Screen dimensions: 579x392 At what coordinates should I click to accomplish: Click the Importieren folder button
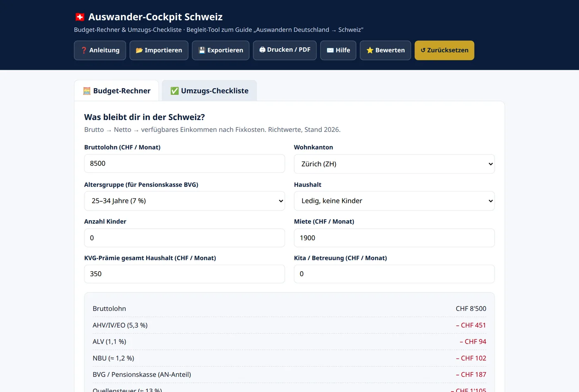159,50
